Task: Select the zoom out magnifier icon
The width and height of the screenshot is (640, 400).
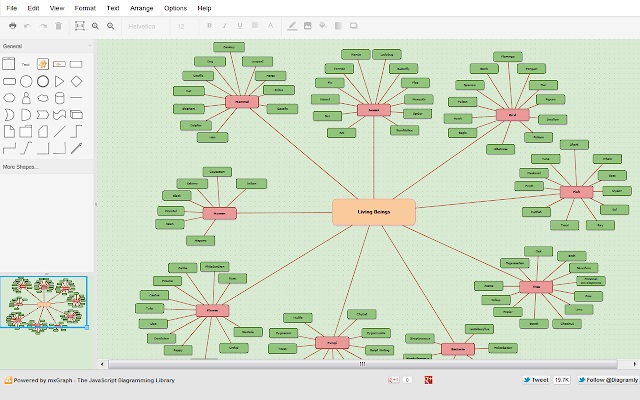Action: pos(111,26)
